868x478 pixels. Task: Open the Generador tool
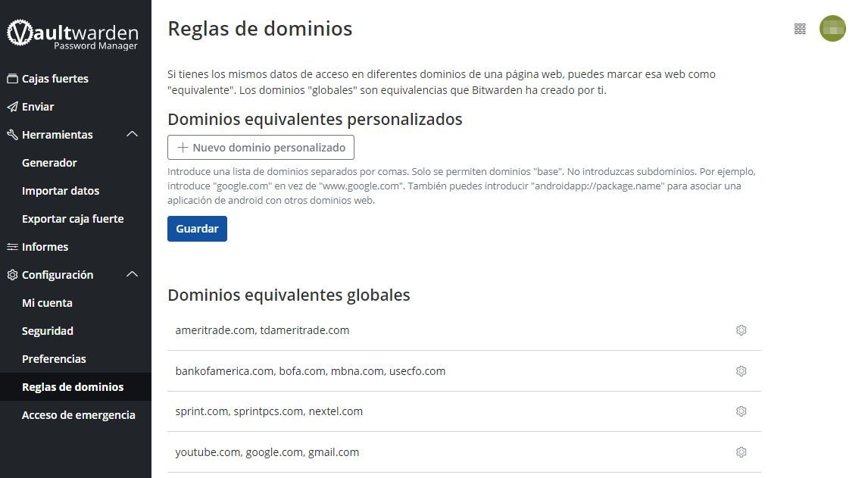[x=49, y=163]
